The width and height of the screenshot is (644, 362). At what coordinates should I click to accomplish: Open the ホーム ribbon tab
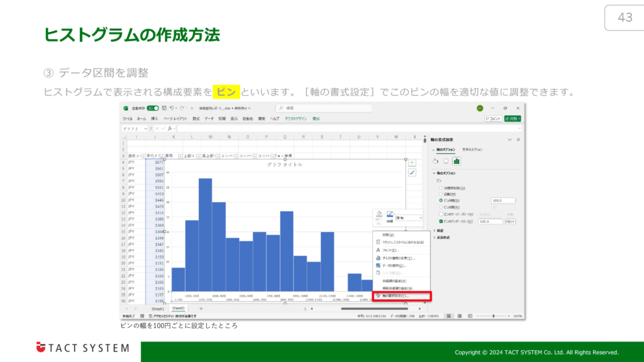tap(142, 119)
